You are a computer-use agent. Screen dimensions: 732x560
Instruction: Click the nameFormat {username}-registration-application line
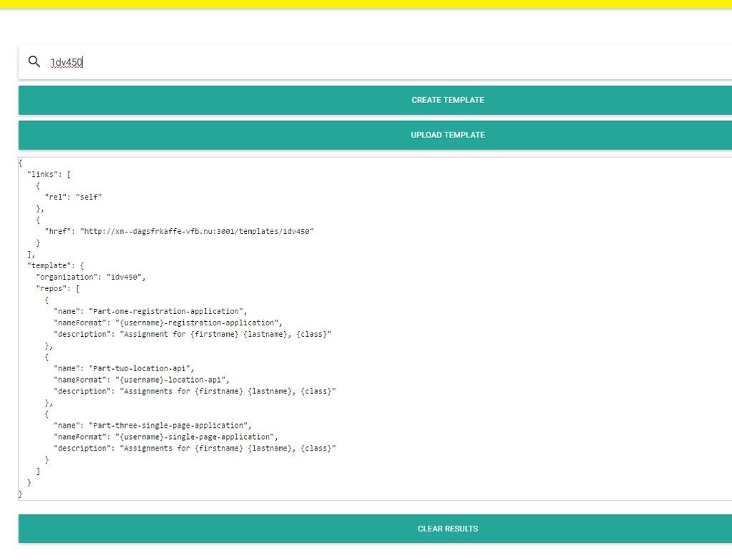pyautogui.click(x=168, y=323)
